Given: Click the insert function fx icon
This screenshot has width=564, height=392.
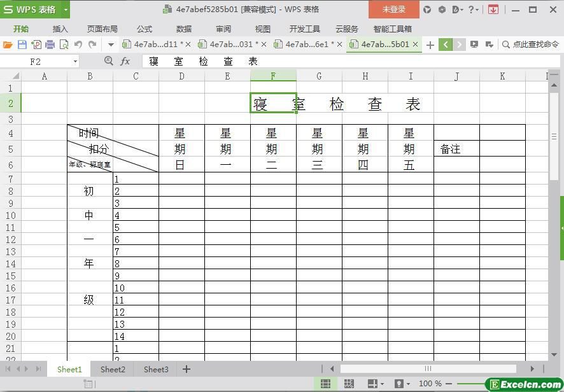Looking at the screenshot, I should [125, 61].
